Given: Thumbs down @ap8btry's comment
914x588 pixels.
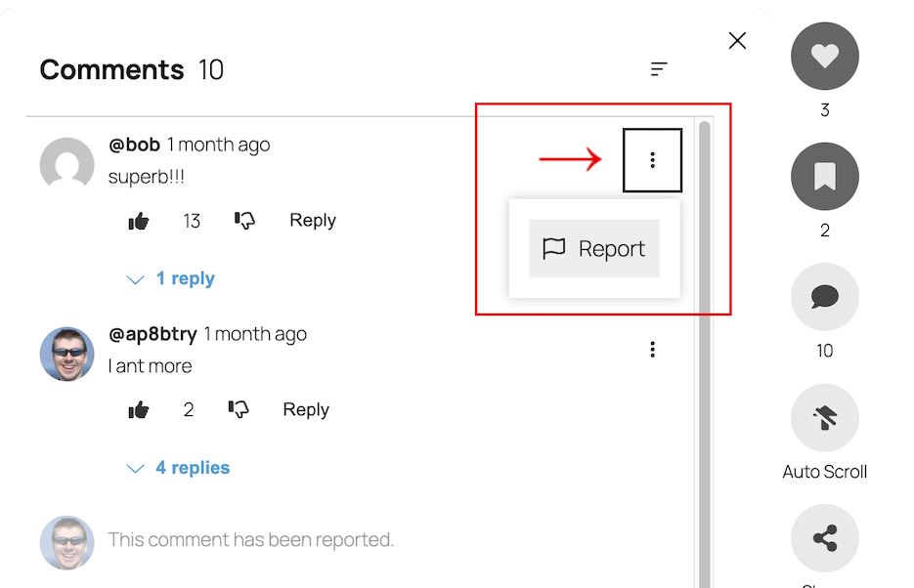Looking at the screenshot, I should [x=238, y=410].
